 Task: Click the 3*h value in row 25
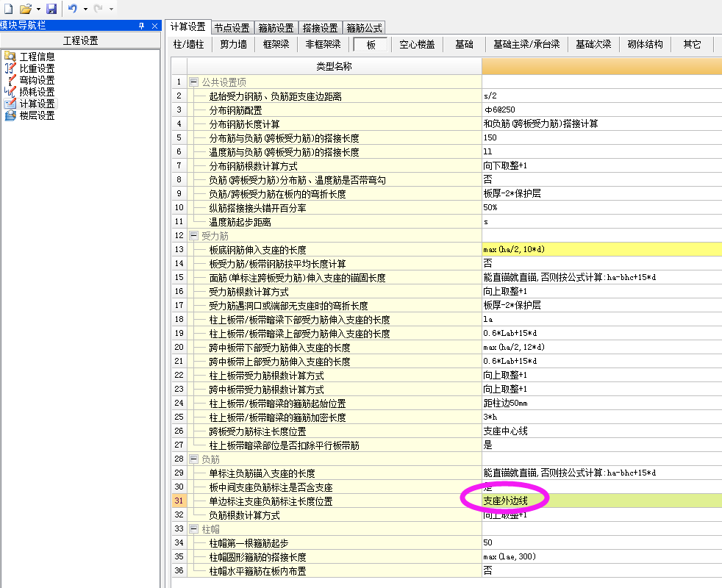tap(602, 417)
